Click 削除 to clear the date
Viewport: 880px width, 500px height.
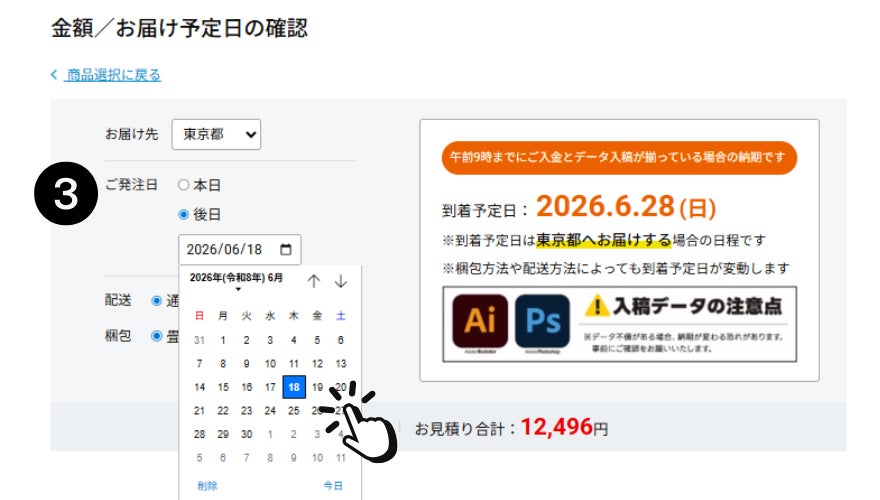click(x=207, y=485)
